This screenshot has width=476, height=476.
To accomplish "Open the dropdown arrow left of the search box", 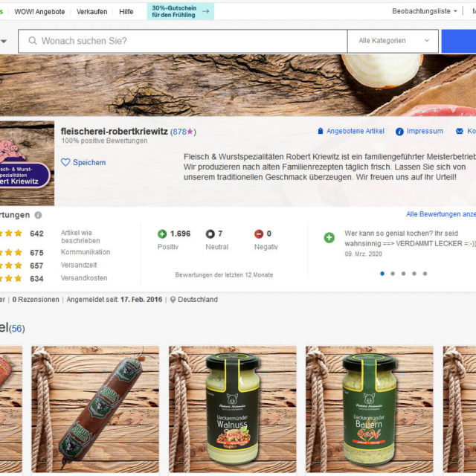I will pos(4,41).
